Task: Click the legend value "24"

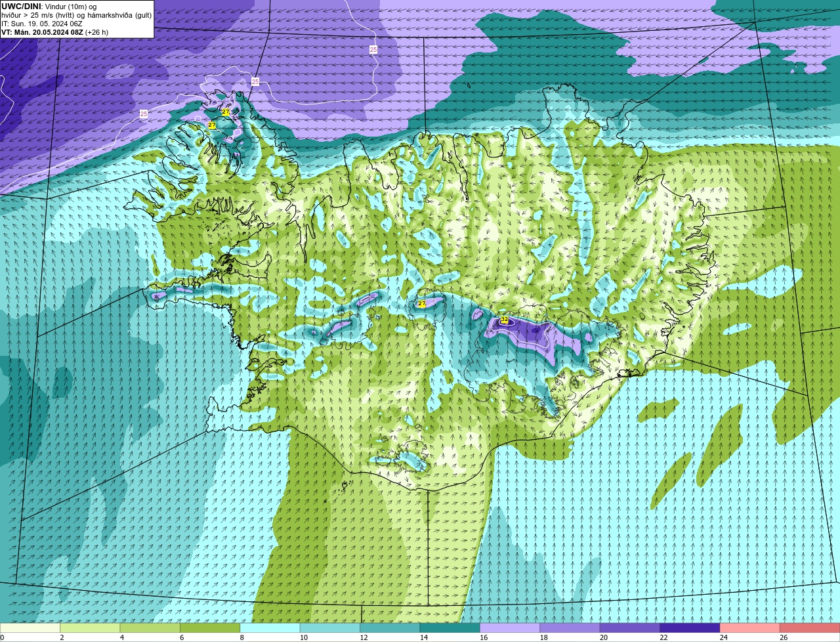Action: pyautogui.click(x=724, y=637)
